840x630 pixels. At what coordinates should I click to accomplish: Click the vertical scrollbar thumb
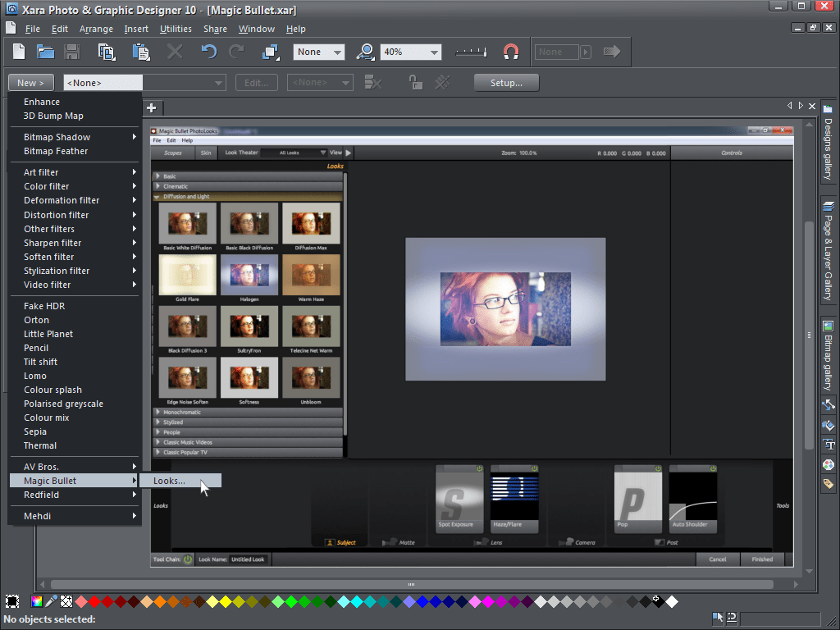(809, 336)
